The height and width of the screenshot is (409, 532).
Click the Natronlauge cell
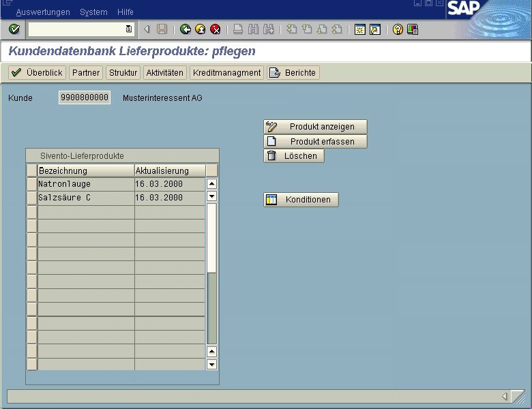point(86,184)
